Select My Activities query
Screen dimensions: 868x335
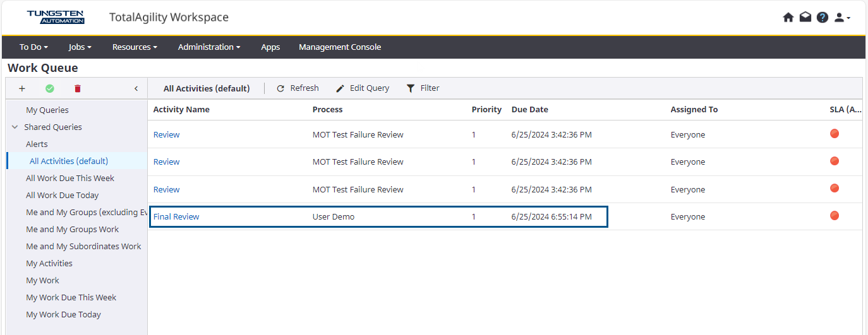[49, 263]
